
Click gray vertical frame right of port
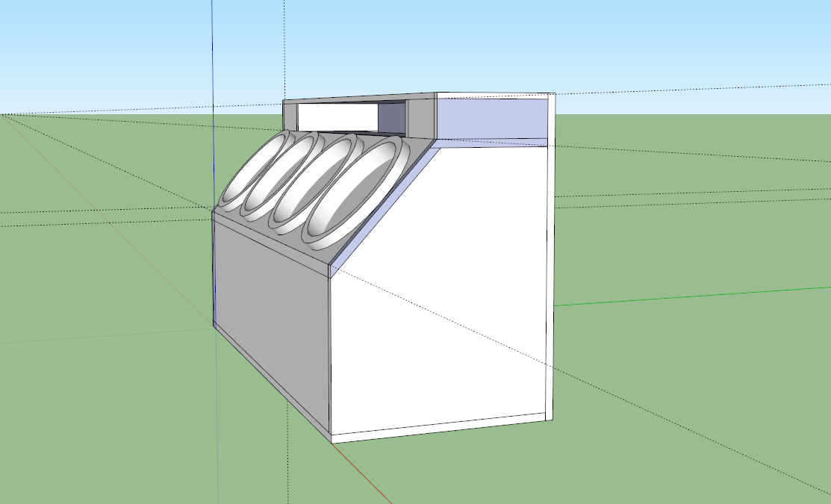(x=419, y=119)
